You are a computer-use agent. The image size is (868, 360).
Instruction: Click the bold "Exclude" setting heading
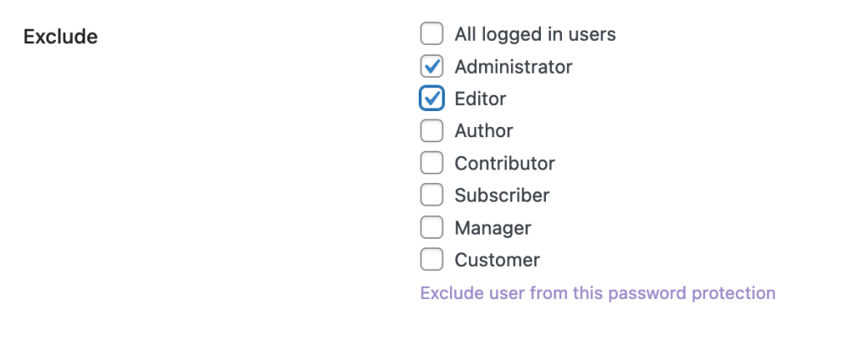[x=60, y=37]
